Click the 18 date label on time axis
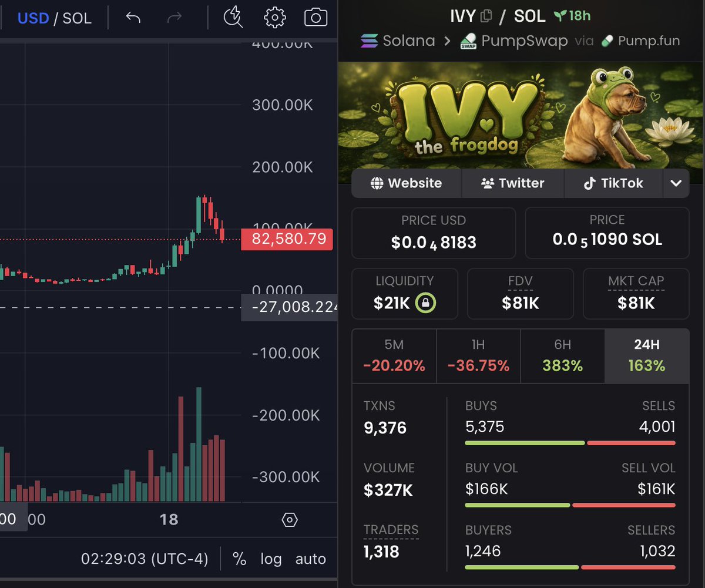705x588 pixels. (169, 520)
